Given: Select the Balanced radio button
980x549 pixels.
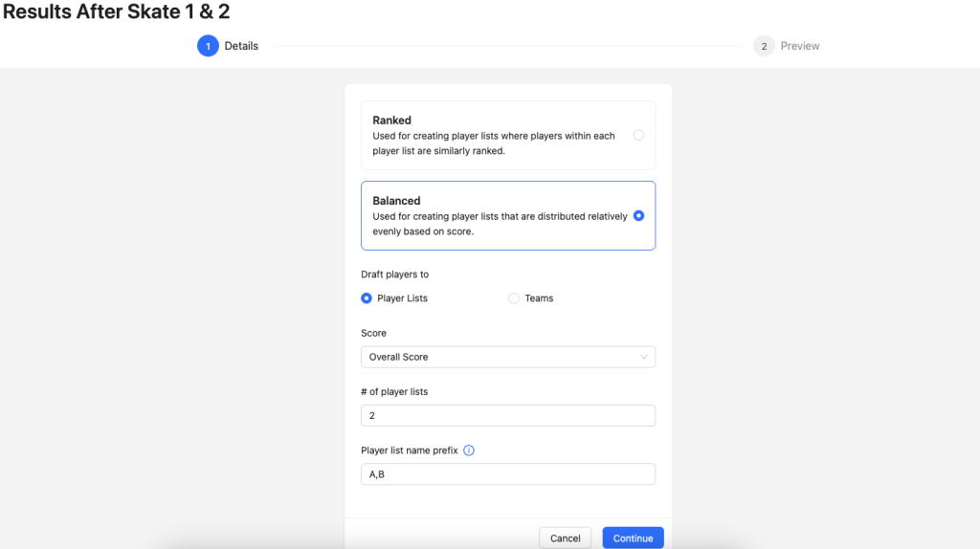Looking at the screenshot, I should click(x=638, y=216).
